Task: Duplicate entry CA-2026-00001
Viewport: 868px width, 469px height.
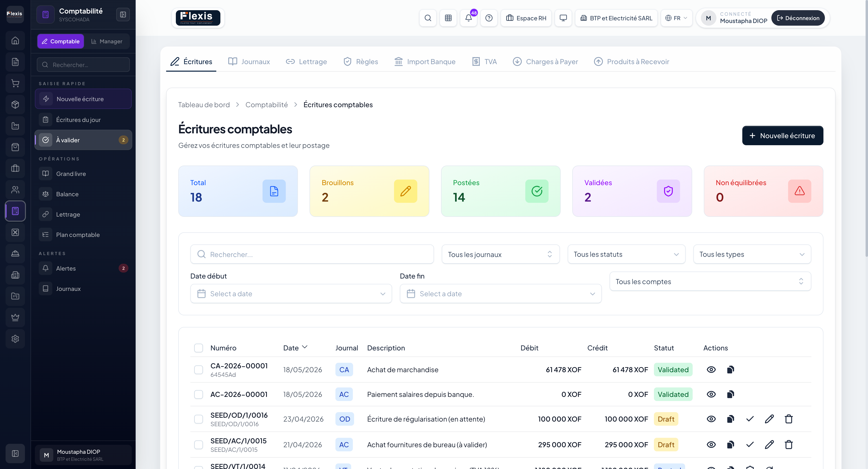Action: coord(730,370)
